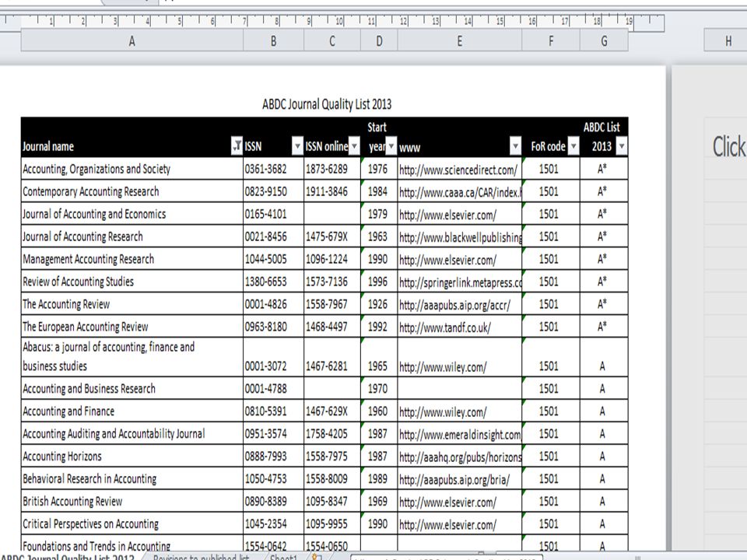Open the www column filter dropdown

(515, 146)
